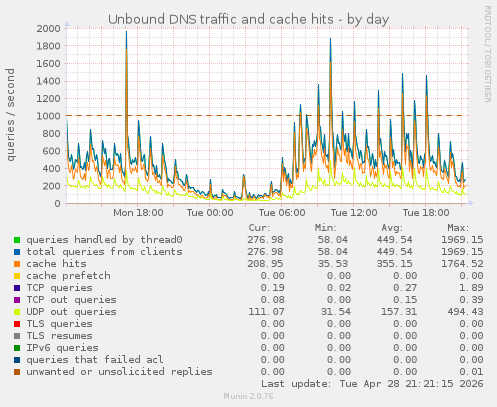Click the 'Tue 00:00' x-axis label

pos(210,213)
